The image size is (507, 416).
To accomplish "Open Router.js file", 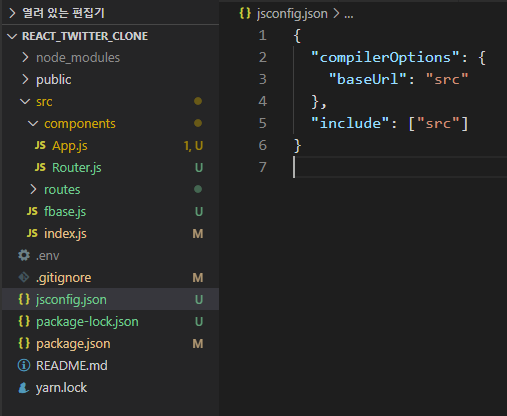I will coord(77,168).
